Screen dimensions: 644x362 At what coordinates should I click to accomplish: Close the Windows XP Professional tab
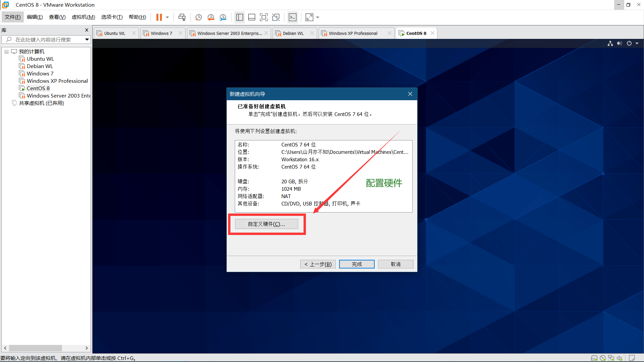point(389,33)
